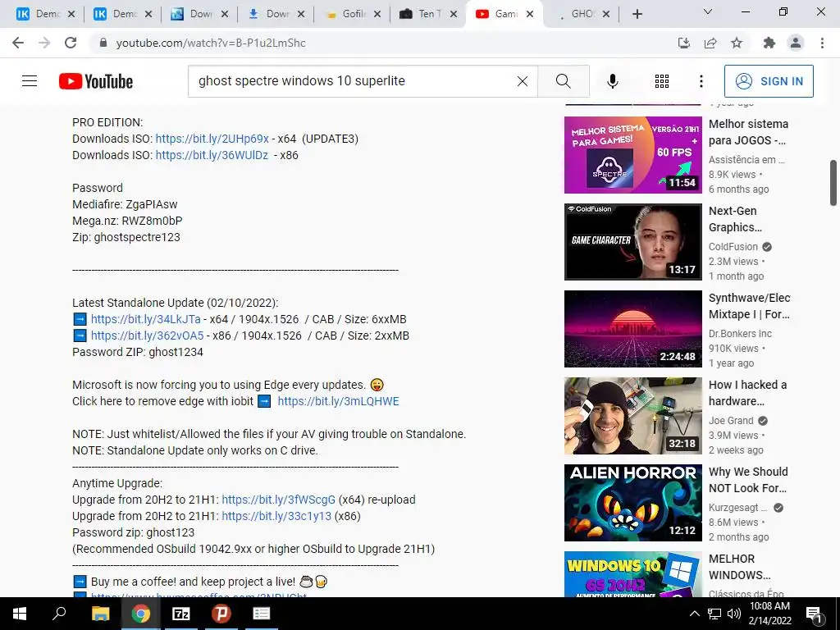Open File Explorer from the taskbar
Image resolution: width=840 pixels, height=630 pixels.
[x=100, y=614]
